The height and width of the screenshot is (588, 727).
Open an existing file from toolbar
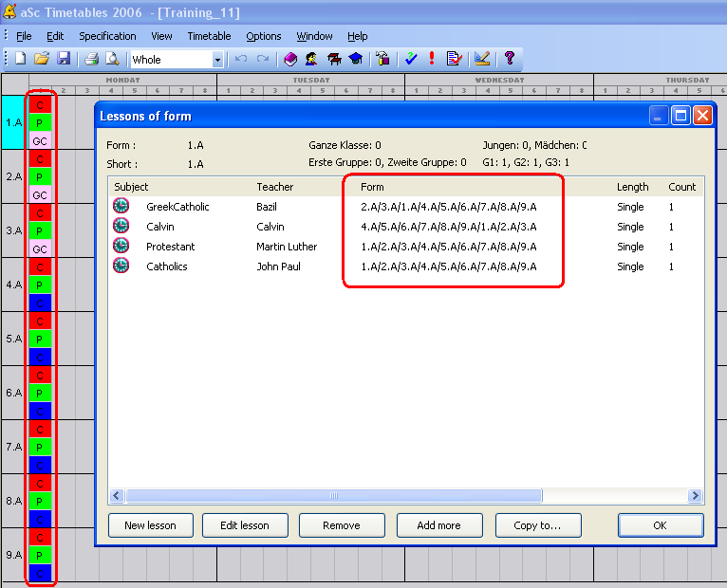(42, 59)
